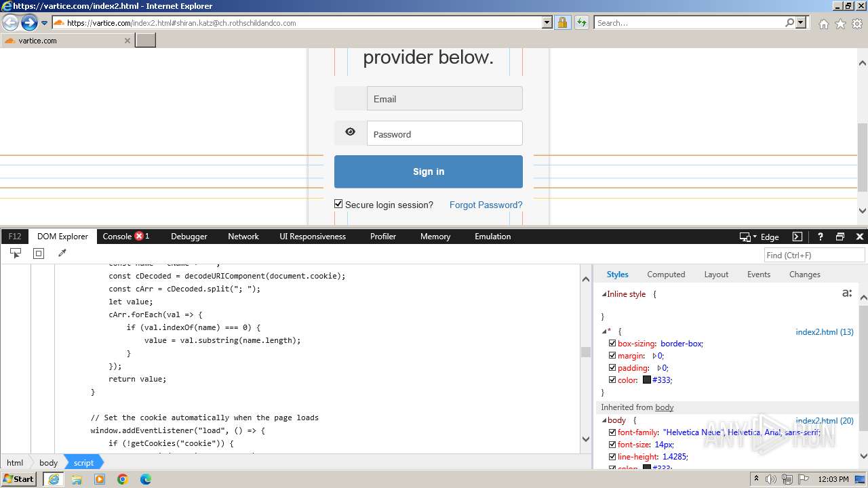Screen dimensions: 868x488
Task: Click the color picker eyedropper tool
Action: click(62, 253)
